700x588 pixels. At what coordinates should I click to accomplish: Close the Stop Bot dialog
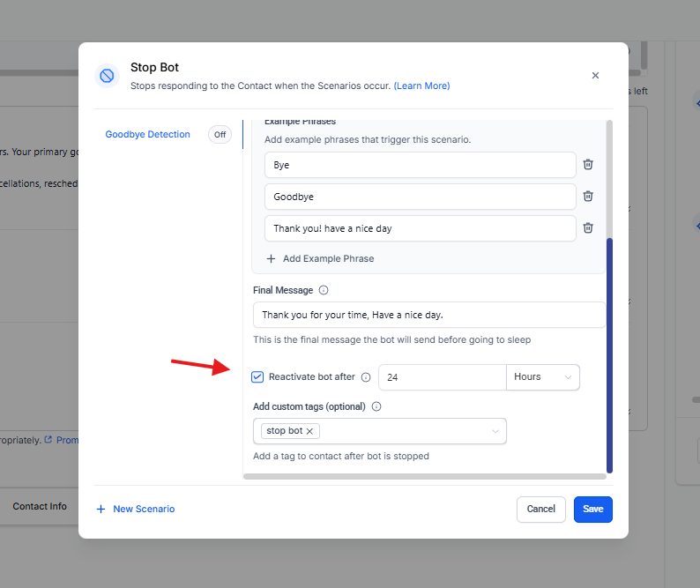click(x=595, y=76)
